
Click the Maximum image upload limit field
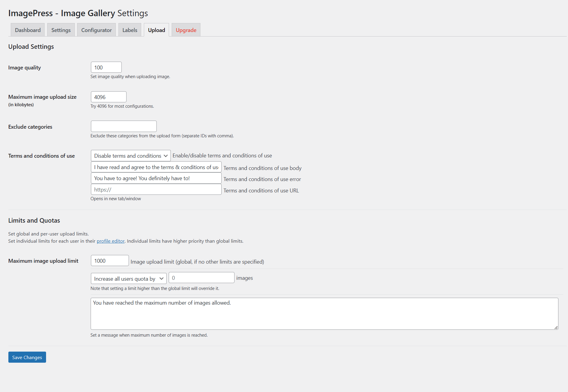point(110,261)
